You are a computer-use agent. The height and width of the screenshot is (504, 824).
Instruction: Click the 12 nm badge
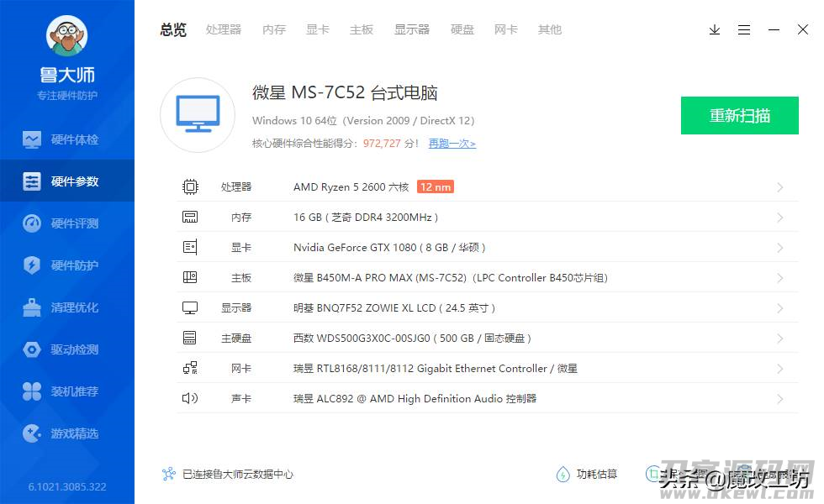click(436, 186)
